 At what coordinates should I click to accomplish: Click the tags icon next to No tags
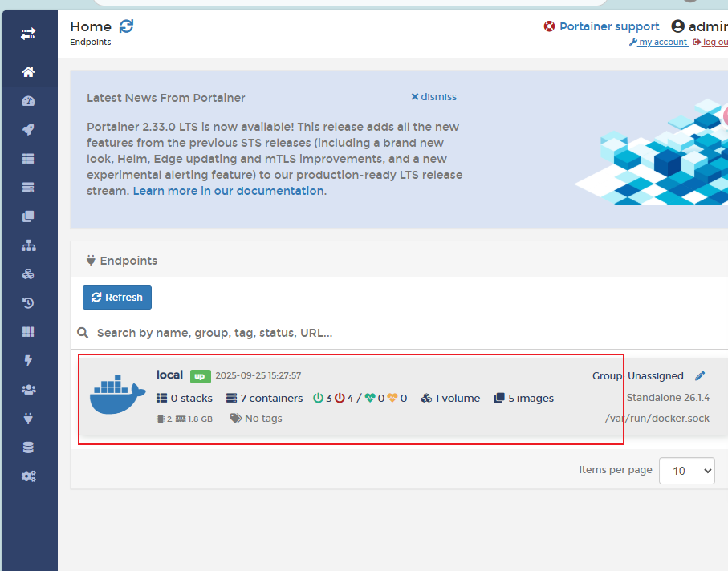(x=236, y=419)
